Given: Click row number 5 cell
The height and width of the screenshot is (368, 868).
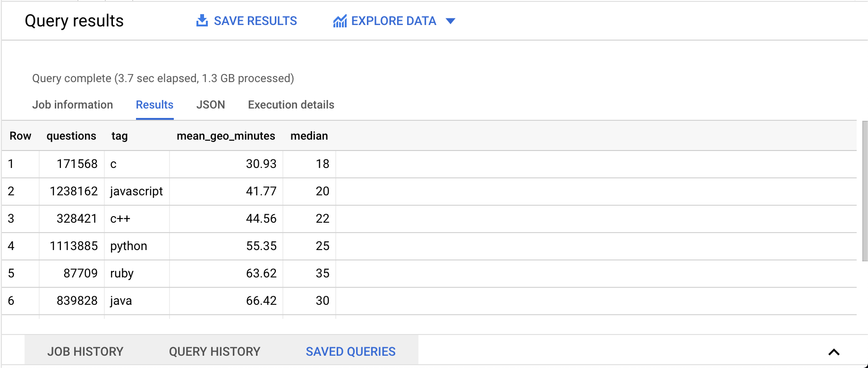Looking at the screenshot, I should point(20,274).
